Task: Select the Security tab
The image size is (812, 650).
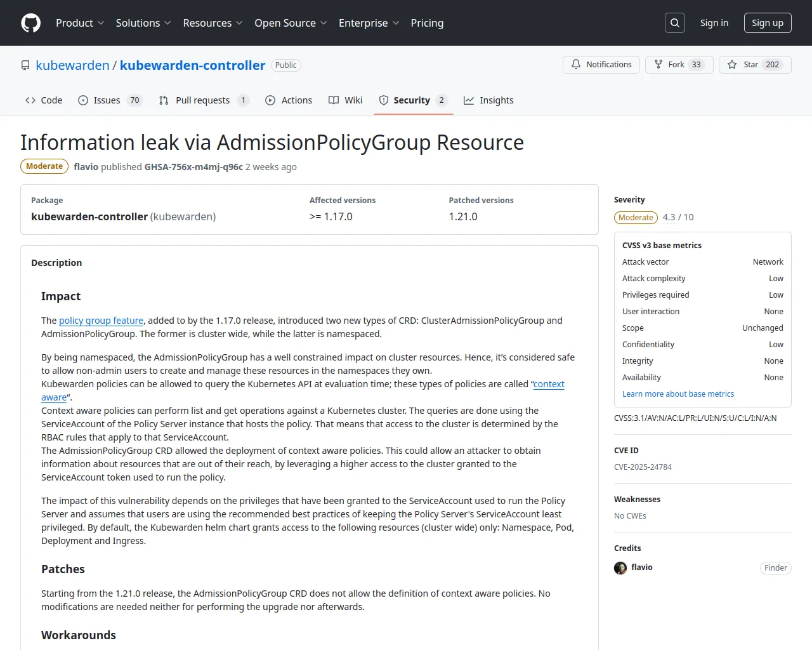Action: pos(414,100)
